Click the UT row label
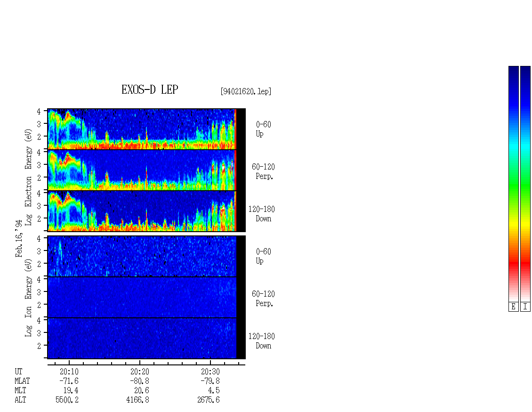 pos(18,372)
